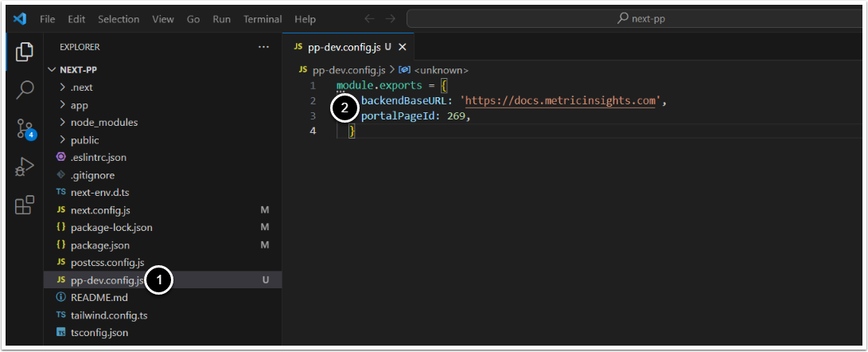Open the Explorer view in activity bar

point(24,52)
